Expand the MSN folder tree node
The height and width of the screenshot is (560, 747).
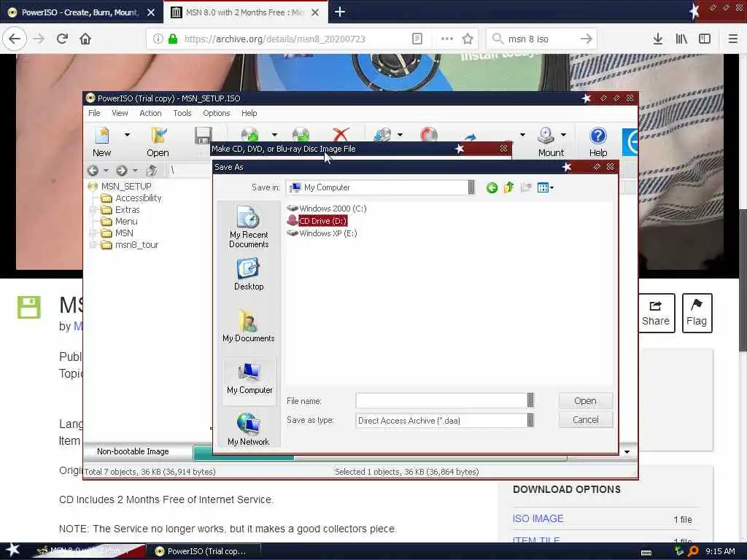click(93, 233)
